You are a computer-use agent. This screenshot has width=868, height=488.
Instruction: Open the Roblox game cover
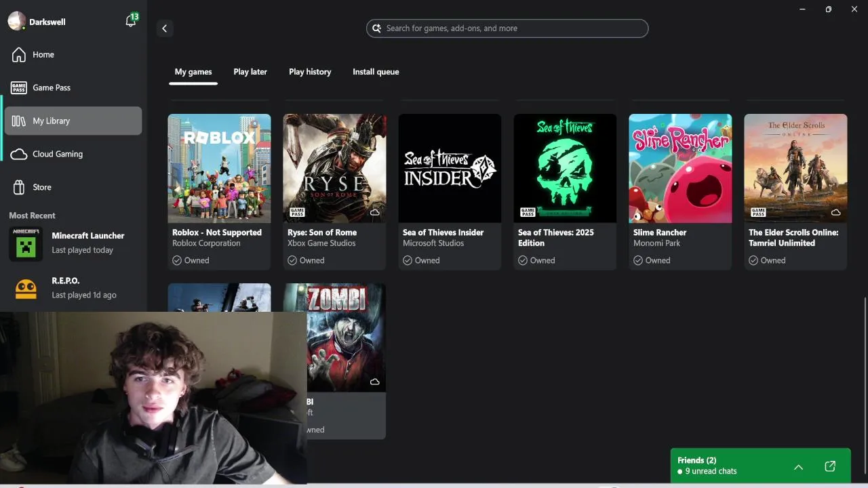click(219, 168)
